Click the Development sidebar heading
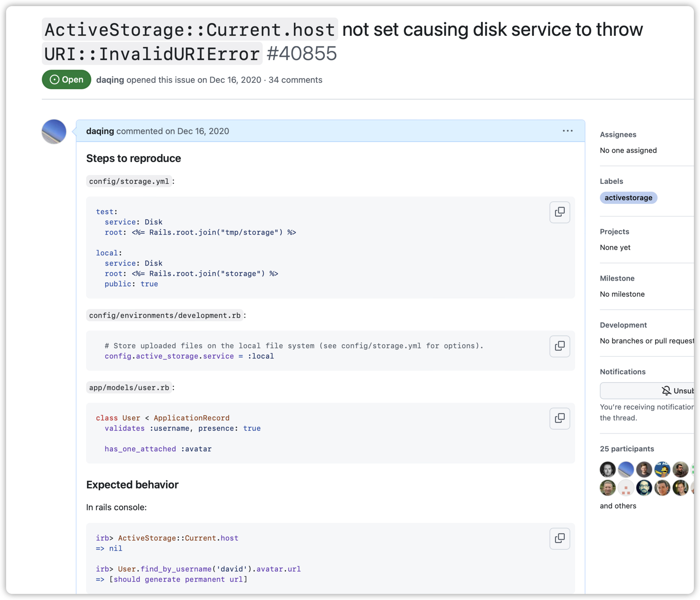 [623, 325]
